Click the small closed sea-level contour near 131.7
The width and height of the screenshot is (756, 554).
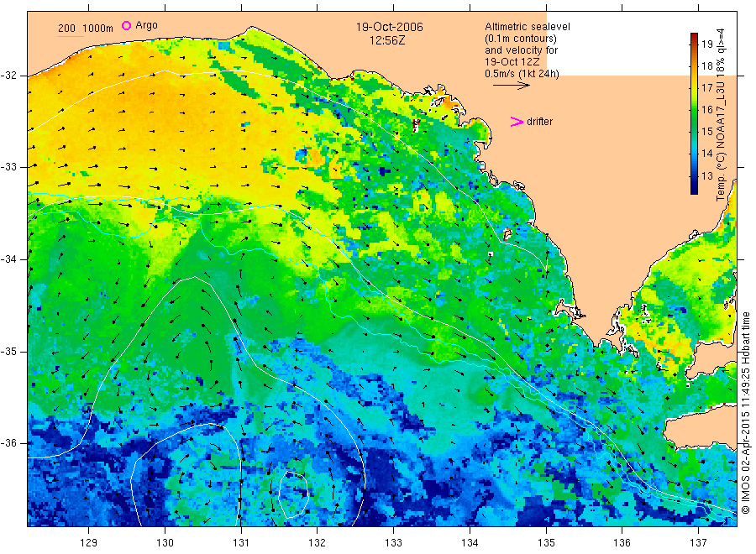coord(294,494)
